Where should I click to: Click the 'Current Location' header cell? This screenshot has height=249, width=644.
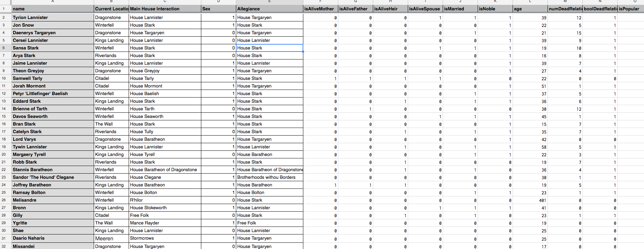click(111, 9)
